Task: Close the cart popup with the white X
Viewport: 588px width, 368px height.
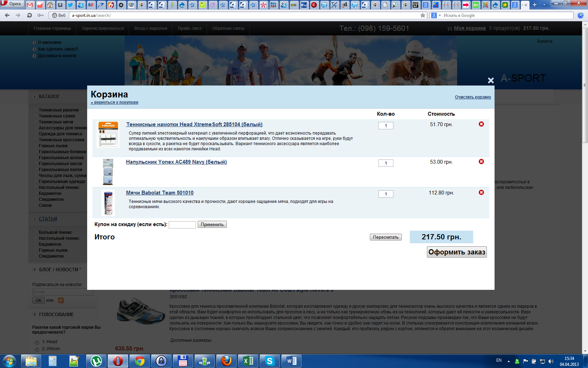Action: click(x=491, y=80)
